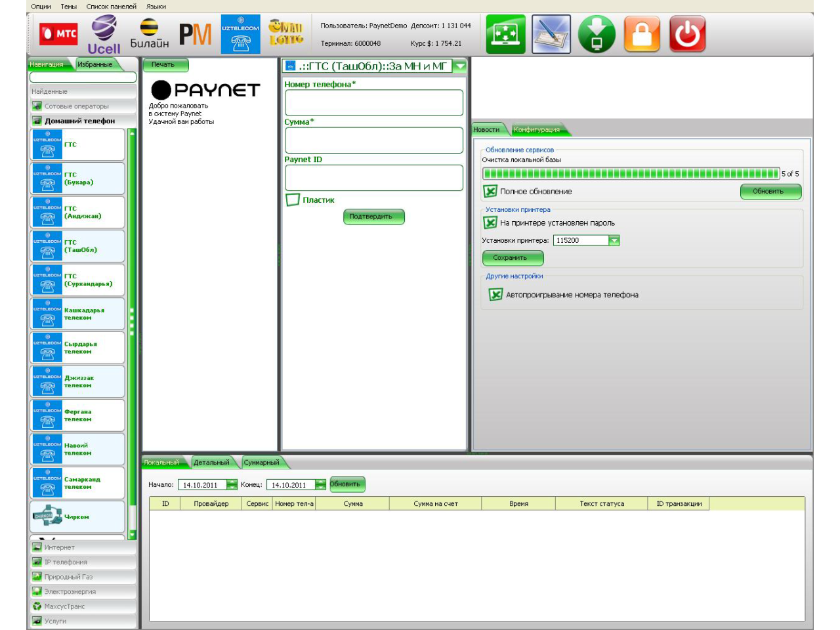Click the green download update icon
840x630 pixels.
pyautogui.click(x=597, y=34)
